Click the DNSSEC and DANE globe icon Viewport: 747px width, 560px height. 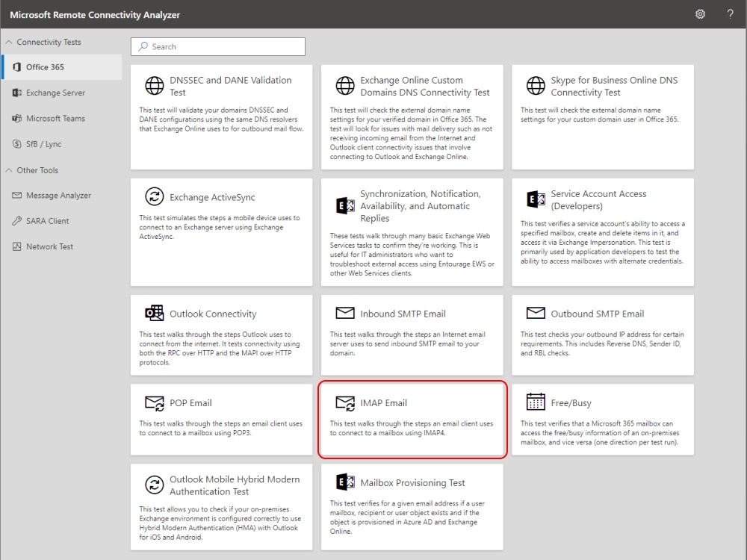point(155,86)
